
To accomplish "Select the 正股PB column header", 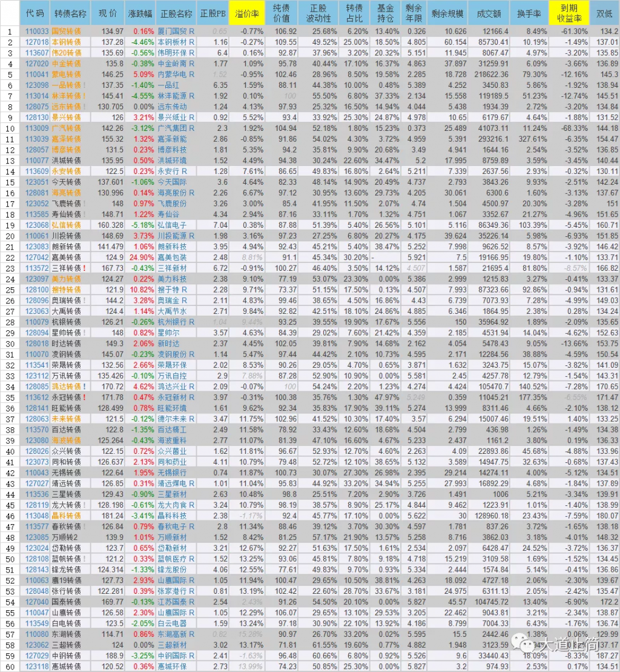I will point(213,13).
